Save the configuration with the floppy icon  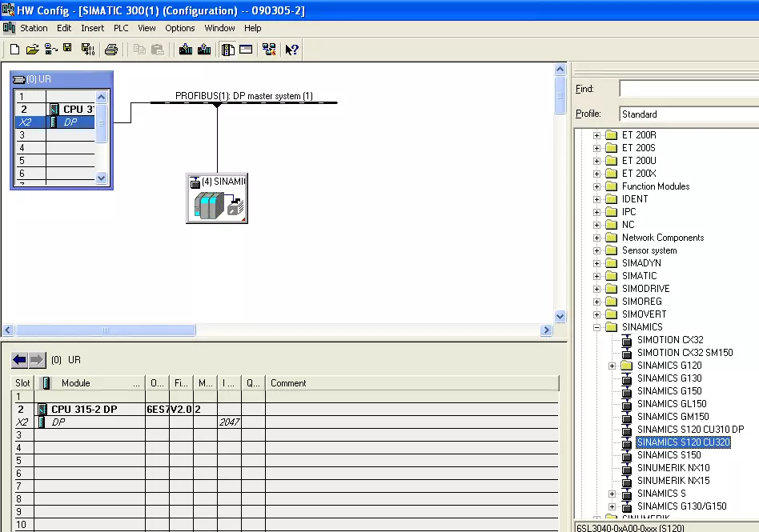tap(67, 48)
